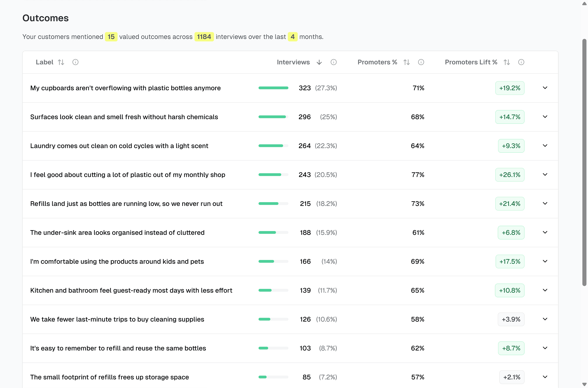
Task: Expand the surfaces clean without harsh chemicals row
Action: coord(545,117)
